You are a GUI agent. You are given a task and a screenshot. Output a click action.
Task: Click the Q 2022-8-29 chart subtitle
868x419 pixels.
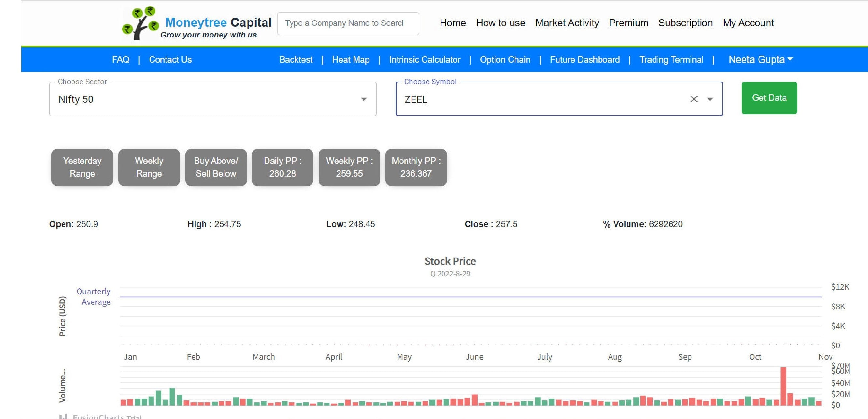(x=450, y=274)
